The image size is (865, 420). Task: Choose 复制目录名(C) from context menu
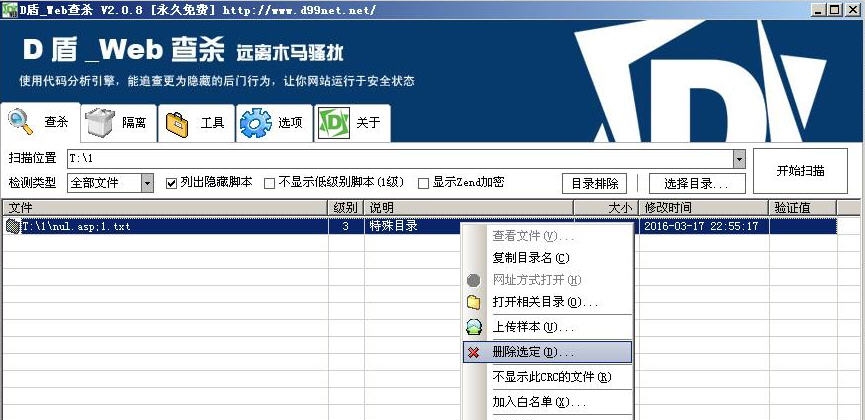click(x=547, y=258)
